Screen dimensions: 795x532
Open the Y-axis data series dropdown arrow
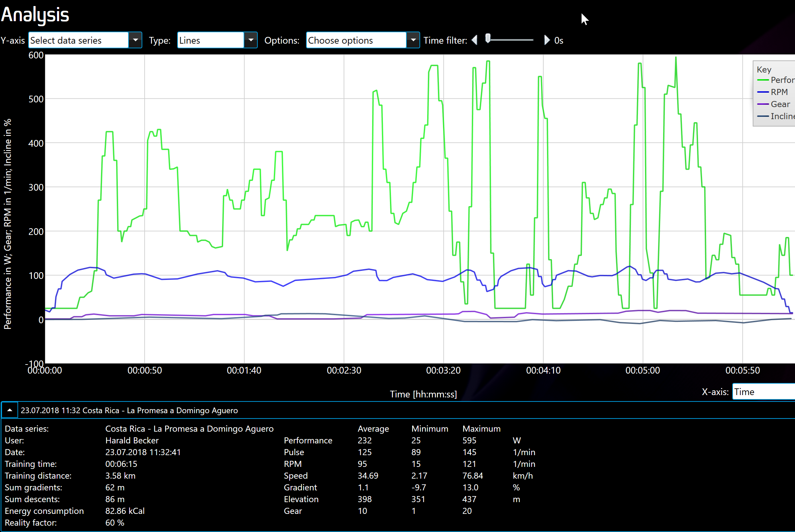pyautogui.click(x=135, y=40)
